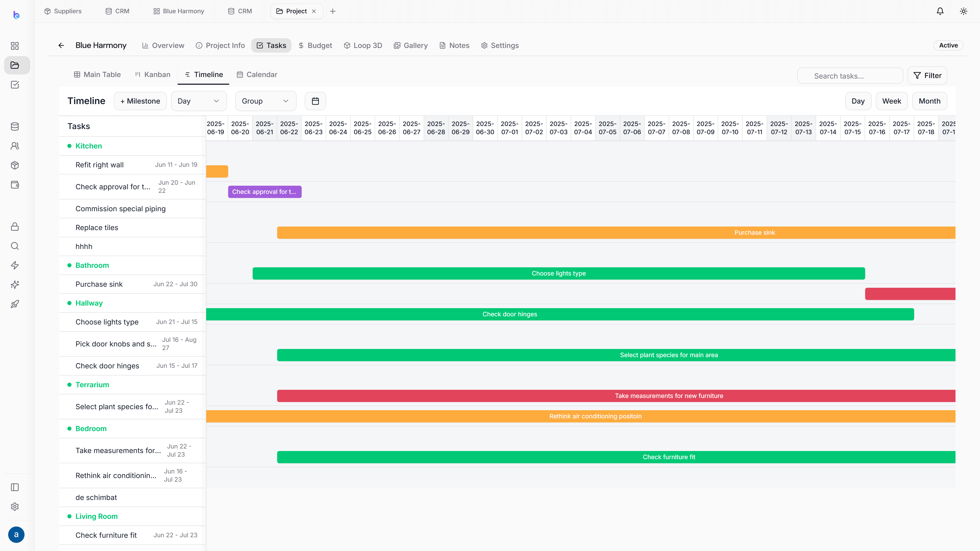Open the Gallery section
The image size is (980, 551).
(x=411, y=46)
